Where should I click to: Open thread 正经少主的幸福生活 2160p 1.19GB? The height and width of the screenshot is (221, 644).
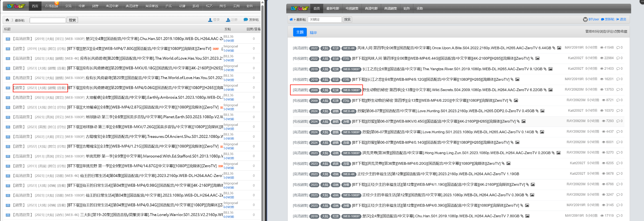438,174
